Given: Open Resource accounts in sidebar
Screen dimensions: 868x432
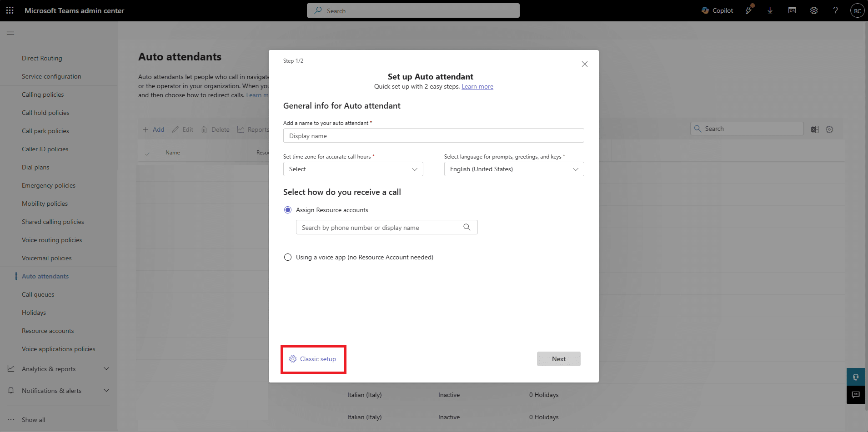Looking at the screenshot, I should coord(48,331).
